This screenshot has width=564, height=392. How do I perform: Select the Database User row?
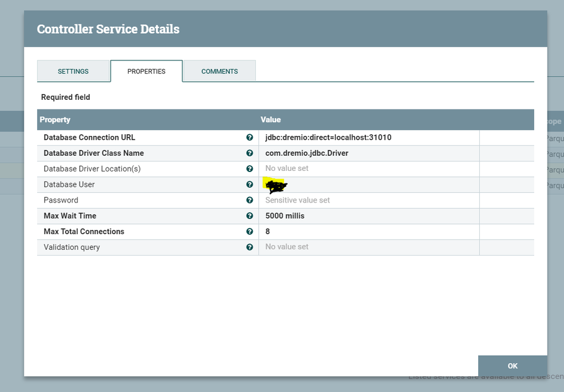pyautogui.click(x=141, y=184)
